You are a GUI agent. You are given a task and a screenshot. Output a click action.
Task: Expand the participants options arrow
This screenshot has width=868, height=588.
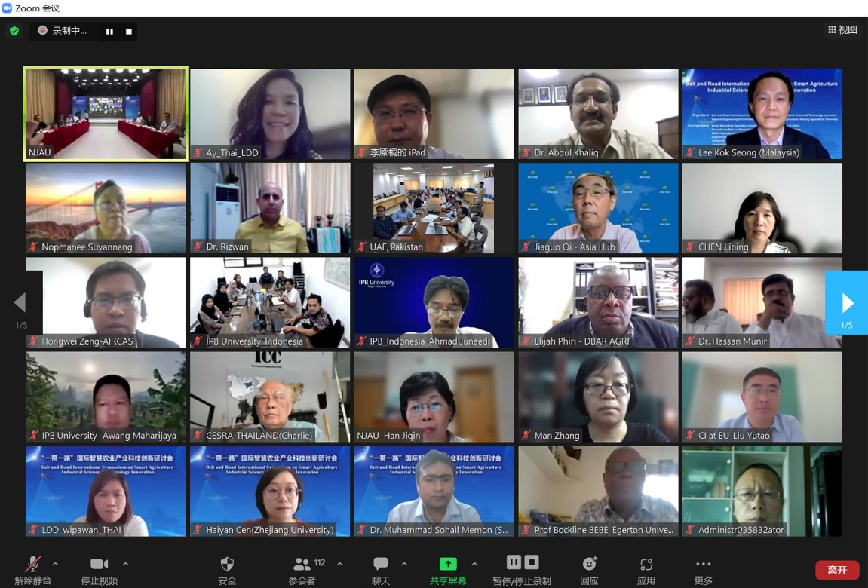click(339, 564)
